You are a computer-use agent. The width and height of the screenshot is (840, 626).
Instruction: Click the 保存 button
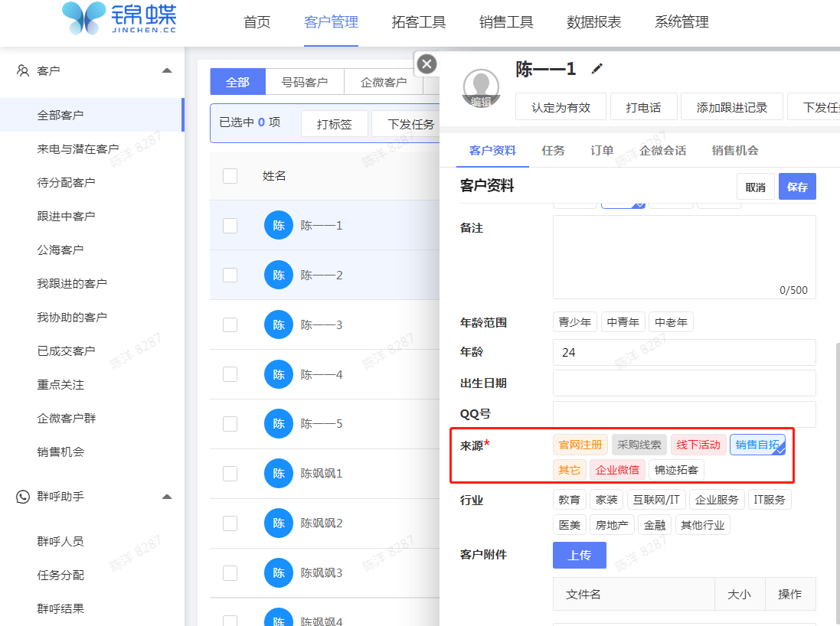797,187
